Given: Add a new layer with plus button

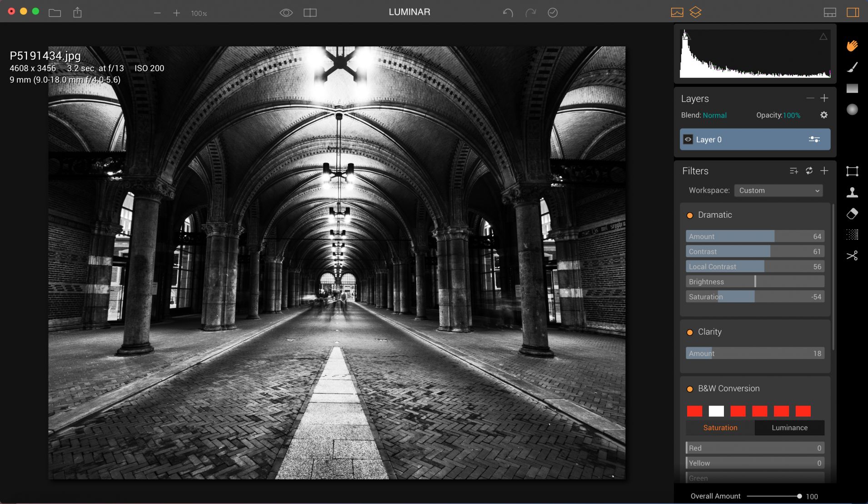Looking at the screenshot, I should (824, 98).
